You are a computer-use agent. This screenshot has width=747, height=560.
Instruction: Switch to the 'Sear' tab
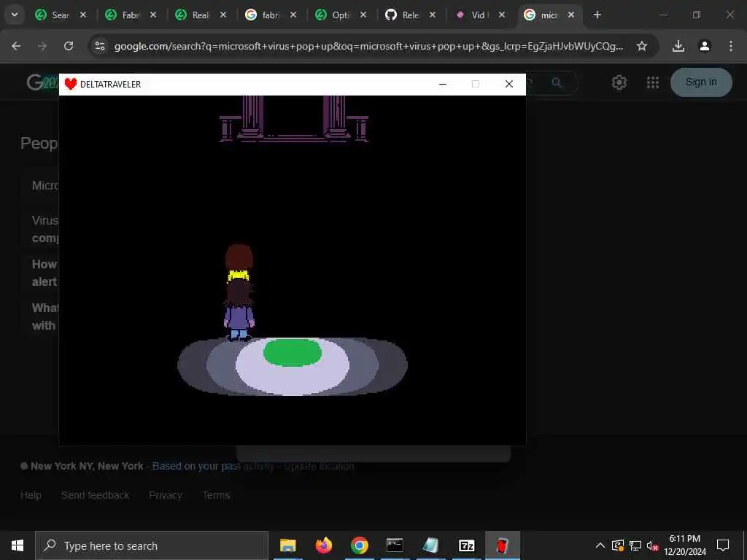(53, 15)
